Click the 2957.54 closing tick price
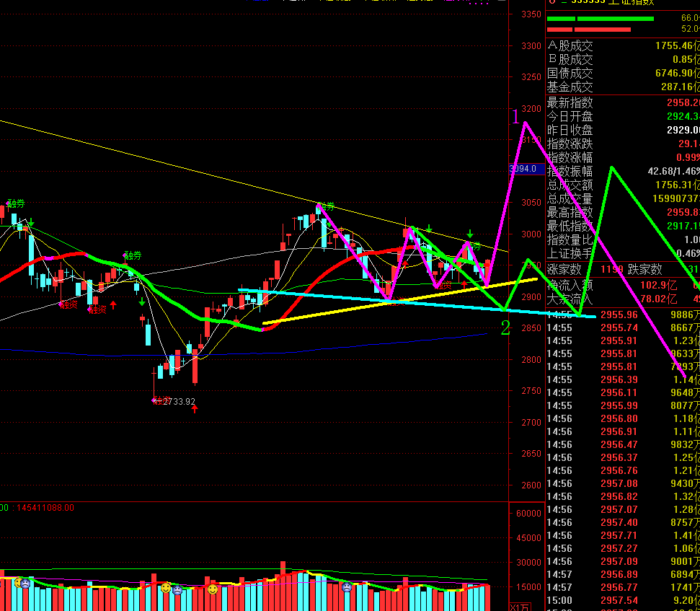 click(619, 600)
